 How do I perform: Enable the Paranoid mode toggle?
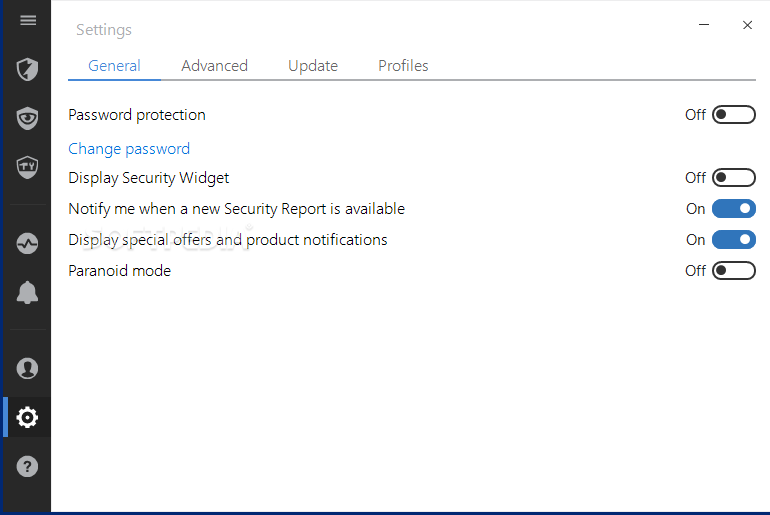pyautogui.click(x=734, y=271)
